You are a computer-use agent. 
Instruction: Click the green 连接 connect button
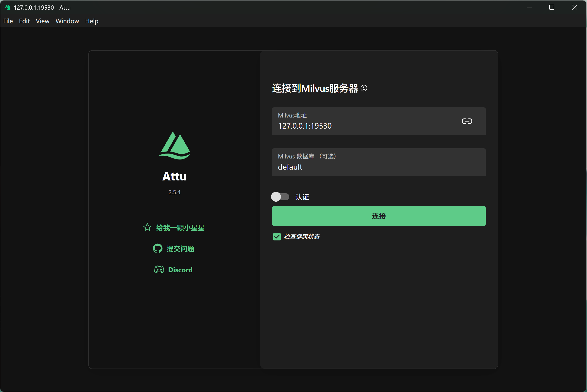[379, 216]
